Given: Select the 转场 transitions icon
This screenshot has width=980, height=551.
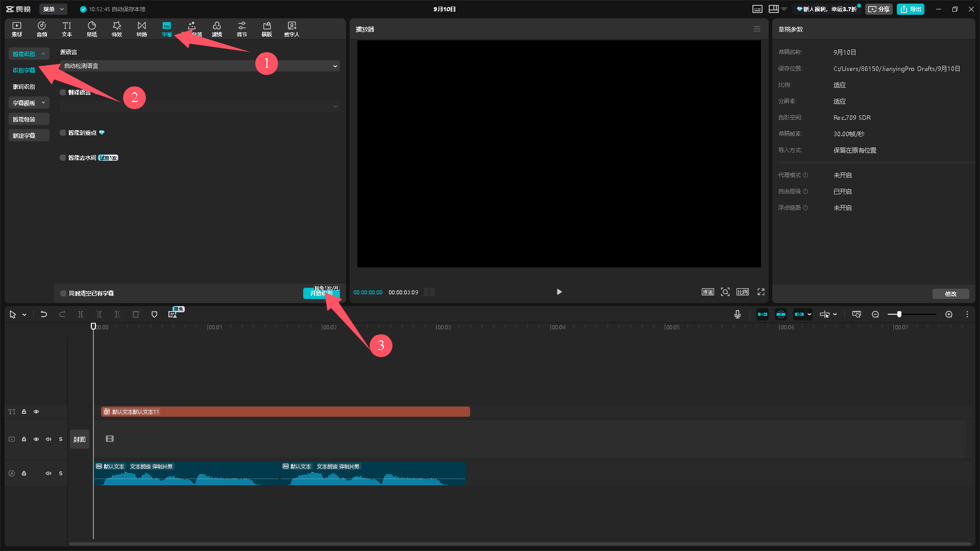Looking at the screenshot, I should [x=142, y=29].
